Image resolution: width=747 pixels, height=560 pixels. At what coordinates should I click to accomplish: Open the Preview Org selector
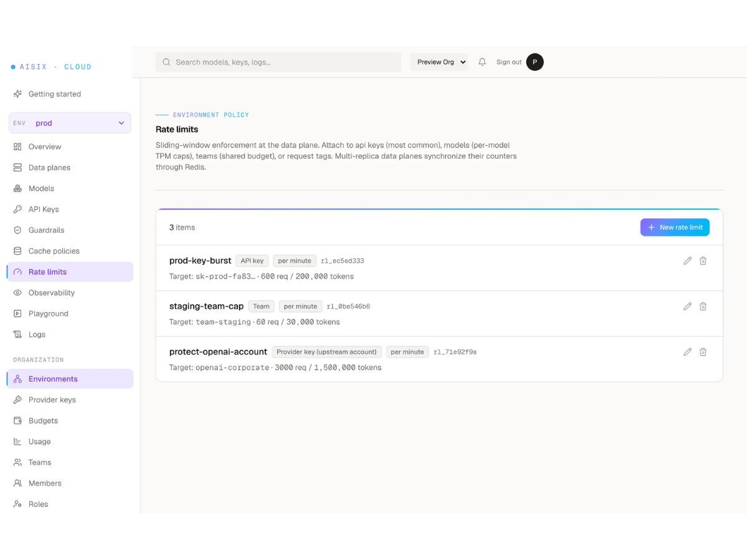[439, 62]
